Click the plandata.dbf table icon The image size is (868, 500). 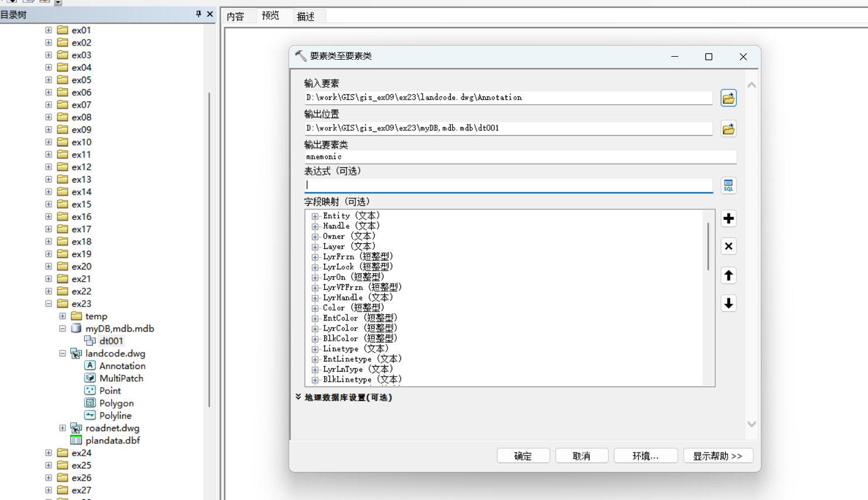point(76,440)
